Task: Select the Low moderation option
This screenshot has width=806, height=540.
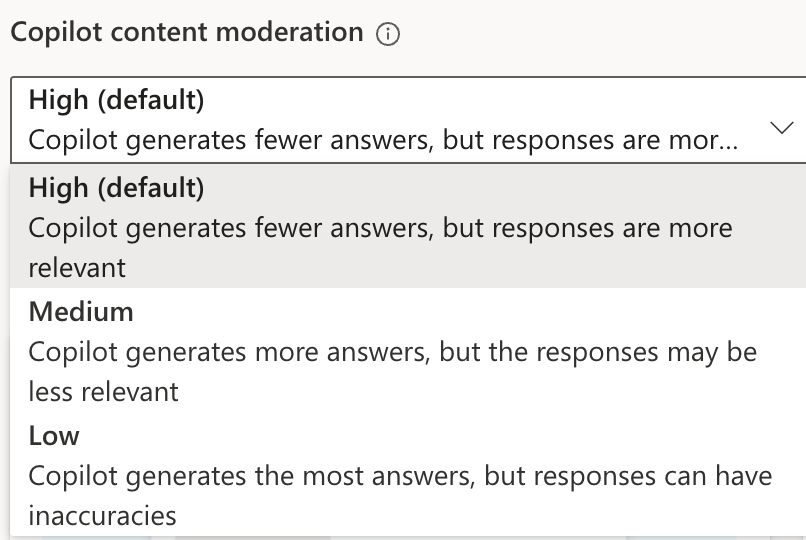Action: pos(408,474)
